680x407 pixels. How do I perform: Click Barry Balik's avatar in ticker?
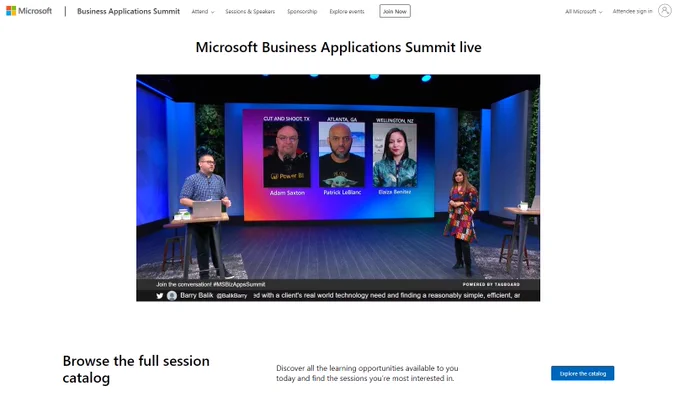[172, 296]
